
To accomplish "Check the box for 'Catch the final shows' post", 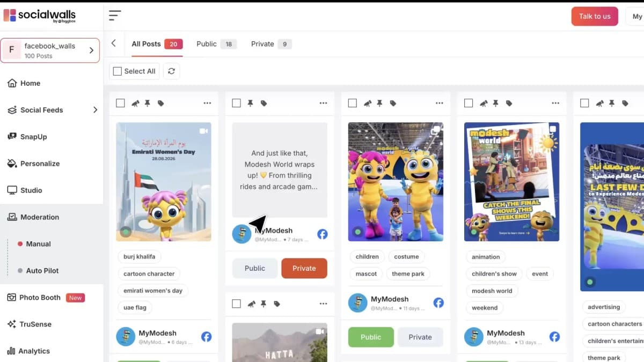I will point(469,103).
